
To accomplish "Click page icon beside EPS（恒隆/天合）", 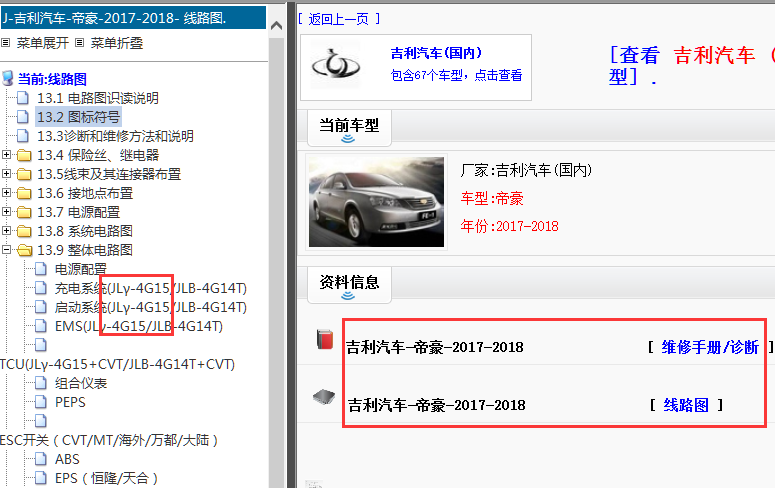I will click(41, 478).
